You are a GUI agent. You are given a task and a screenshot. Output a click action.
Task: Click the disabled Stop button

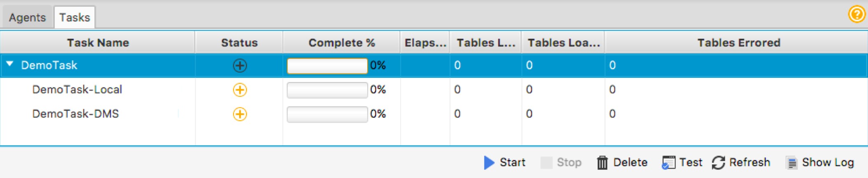[561, 163]
